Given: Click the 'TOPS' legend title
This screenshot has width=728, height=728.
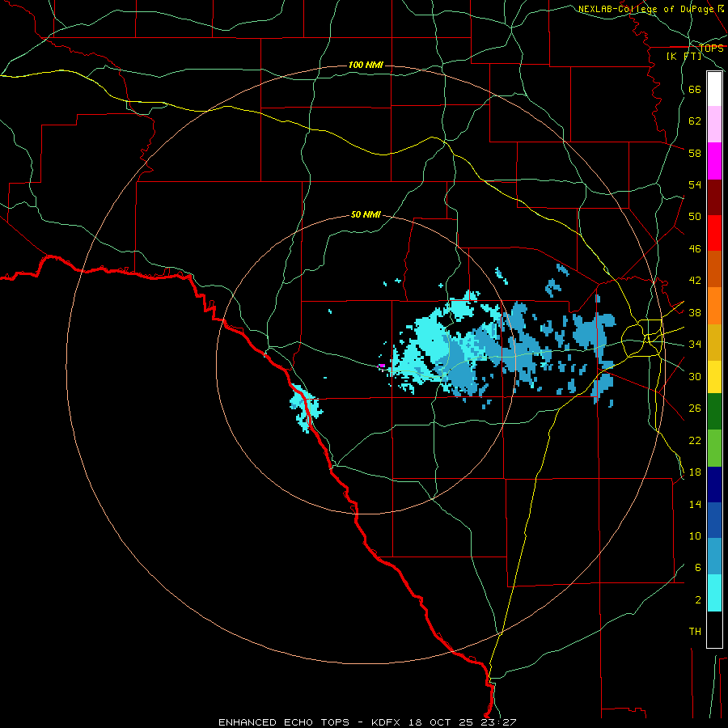Looking at the screenshot, I should [711, 49].
